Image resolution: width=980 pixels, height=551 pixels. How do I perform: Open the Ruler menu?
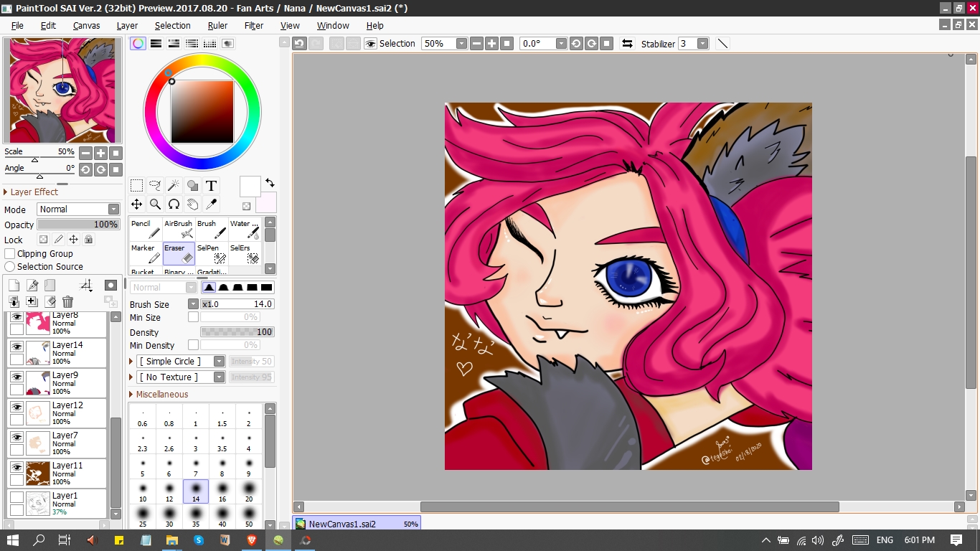[x=217, y=25]
